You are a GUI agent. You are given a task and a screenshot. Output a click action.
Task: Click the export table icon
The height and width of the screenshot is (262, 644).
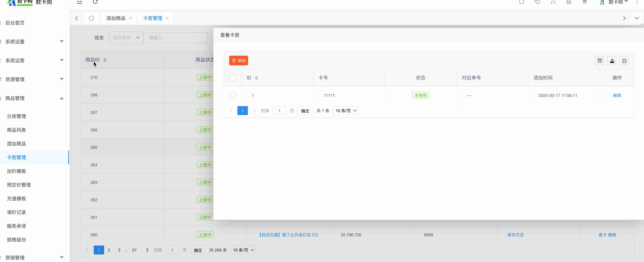tap(612, 61)
